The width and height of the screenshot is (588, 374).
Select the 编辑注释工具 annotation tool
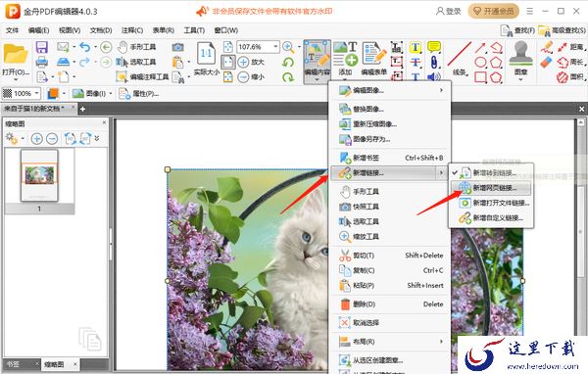tap(142, 76)
